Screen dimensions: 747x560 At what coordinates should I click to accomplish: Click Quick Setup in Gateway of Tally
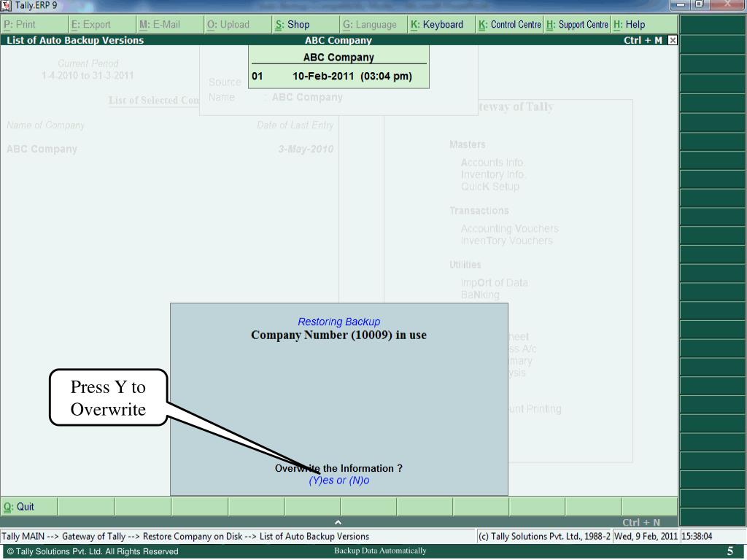click(x=489, y=187)
